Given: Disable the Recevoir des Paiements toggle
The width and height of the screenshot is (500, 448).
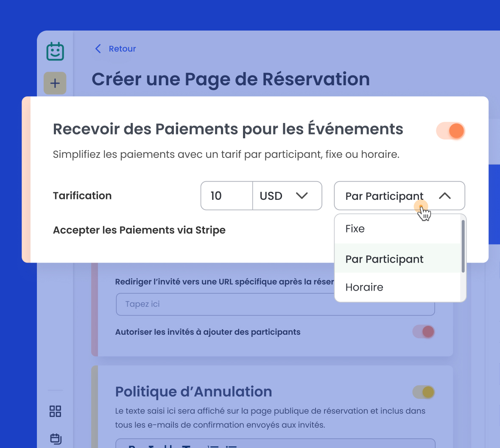Looking at the screenshot, I should (450, 131).
